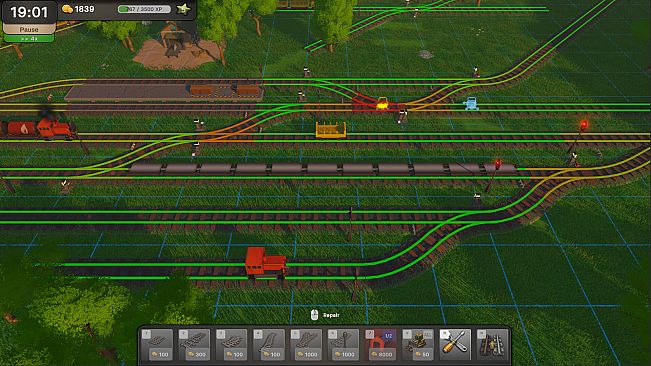651x366 pixels.
Task: Click the mine building on the dirt patch
Action: [176, 41]
